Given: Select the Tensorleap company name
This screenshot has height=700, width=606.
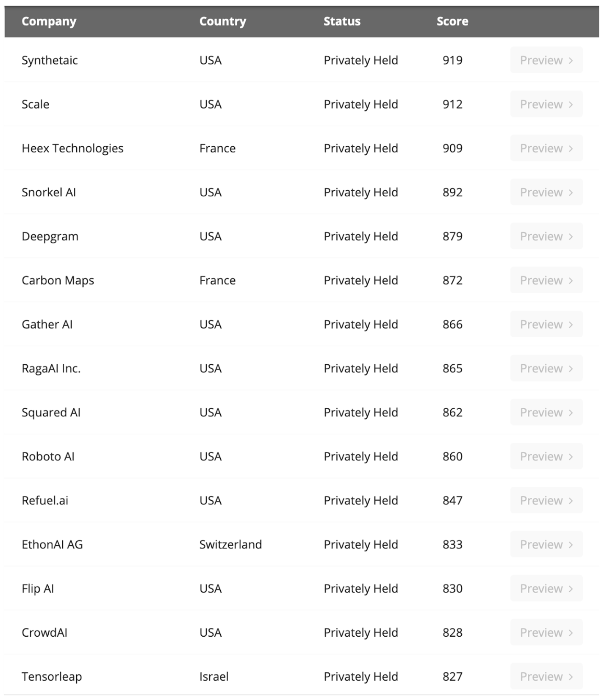Looking at the screenshot, I should pyautogui.click(x=52, y=677).
